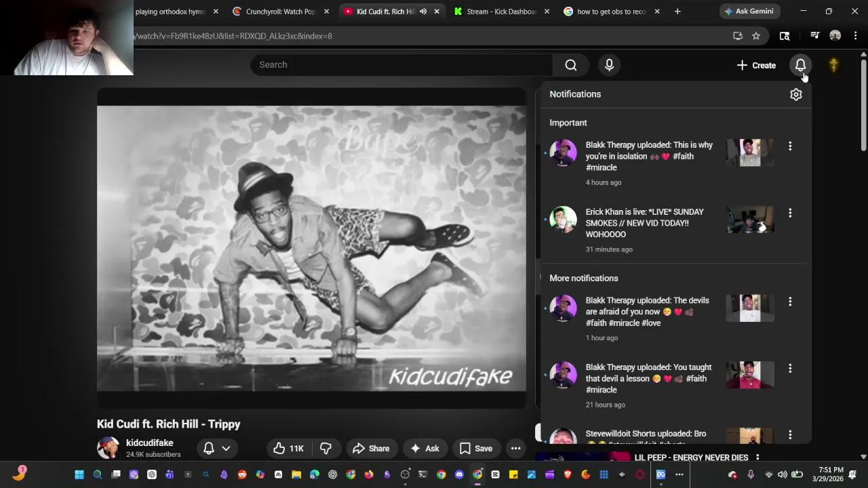Switch to 'how to get obs to record' tab
The width and height of the screenshot is (868, 488).
coord(612,12)
